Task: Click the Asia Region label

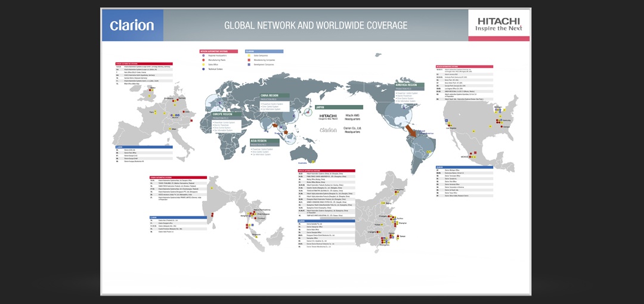Action: point(265,141)
